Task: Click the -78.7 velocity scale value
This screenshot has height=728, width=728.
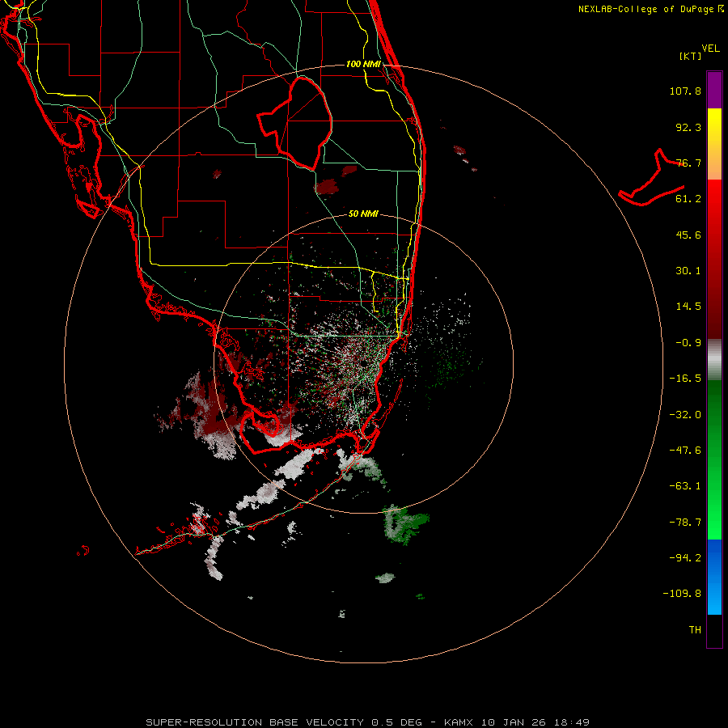Action: 685,523
